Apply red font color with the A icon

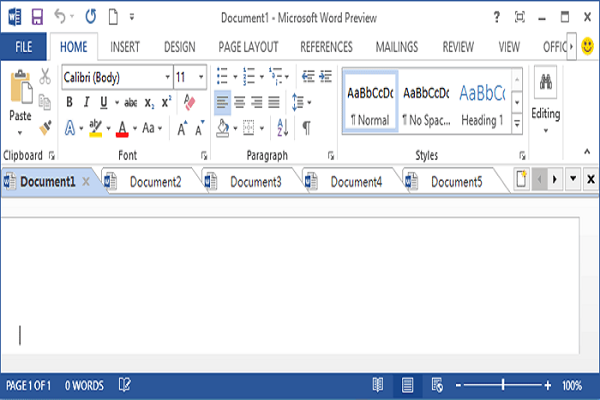point(122,129)
